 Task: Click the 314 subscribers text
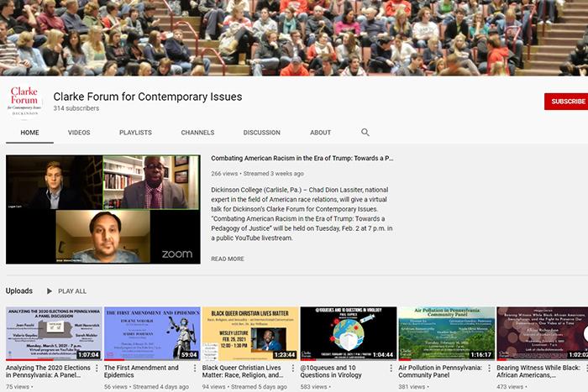click(x=76, y=108)
